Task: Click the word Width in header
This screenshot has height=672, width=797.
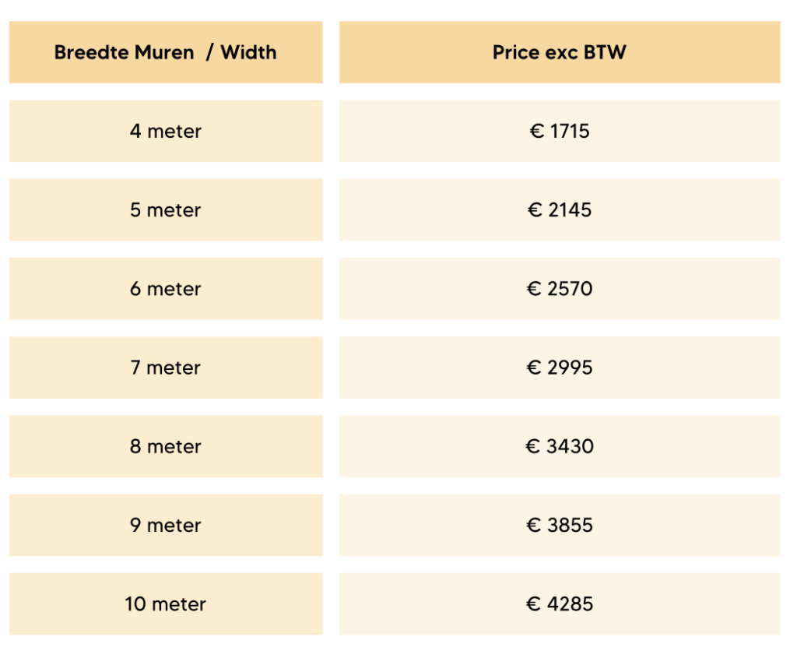Action: [248, 53]
